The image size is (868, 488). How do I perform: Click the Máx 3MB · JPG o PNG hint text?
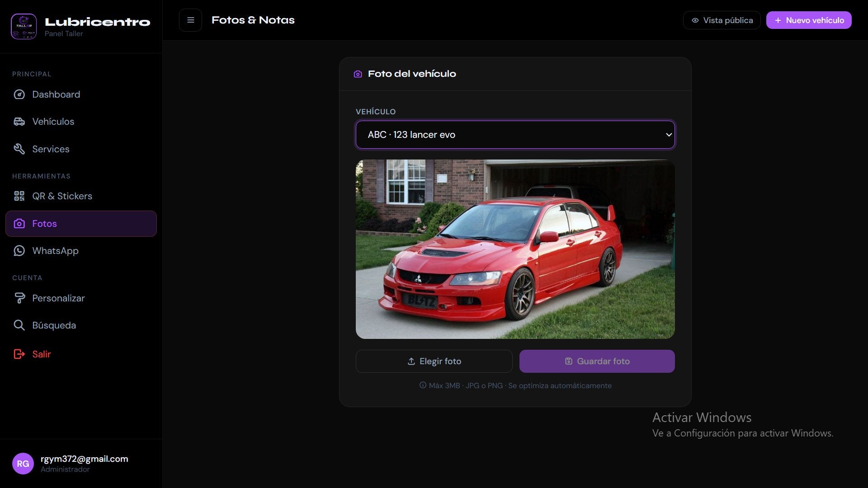coord(520,385)
